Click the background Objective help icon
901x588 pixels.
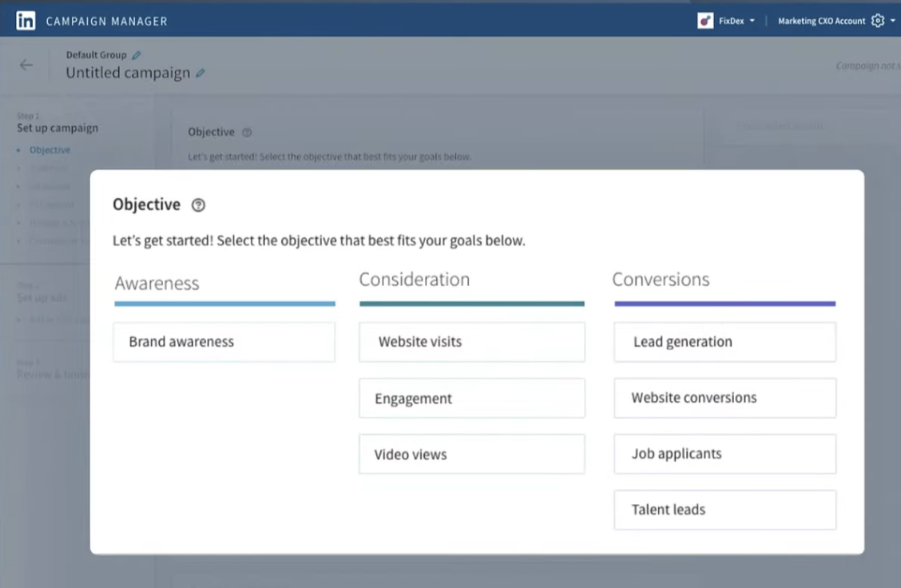tap(247, 132)
